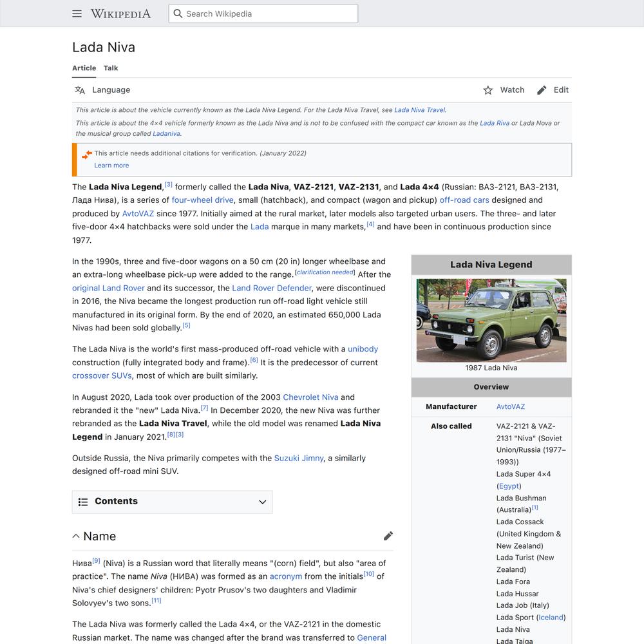Click the language translate icon
This screenshot has width=644, height=644.
80,90
